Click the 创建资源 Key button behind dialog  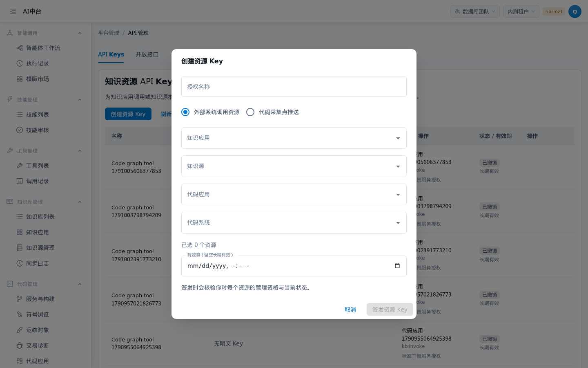(128, 114)
